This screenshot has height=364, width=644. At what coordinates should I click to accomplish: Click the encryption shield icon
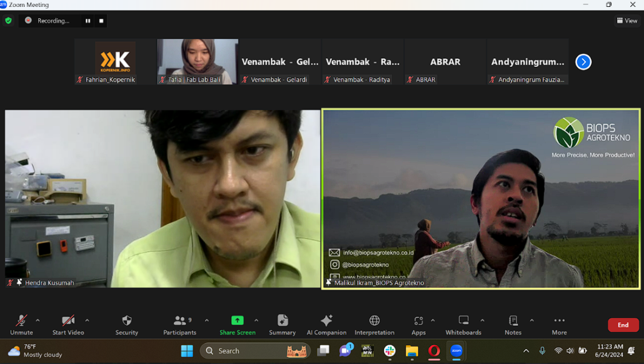pos(8,21)
